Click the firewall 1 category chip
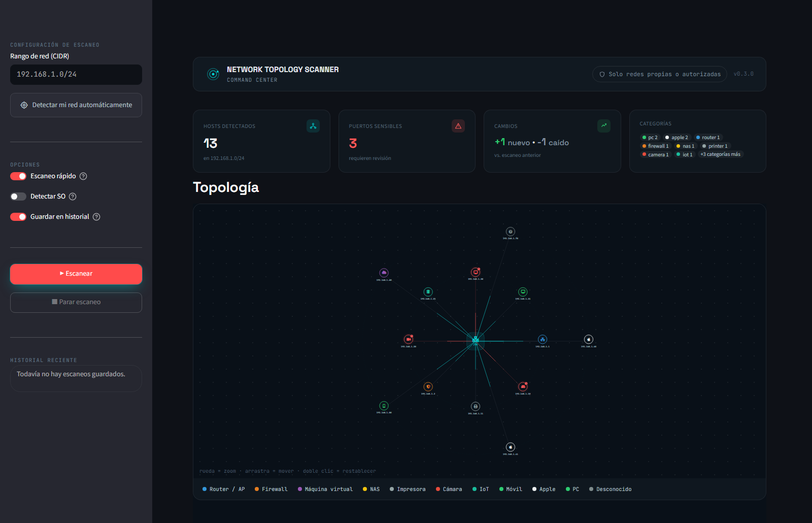 point(655,146)
